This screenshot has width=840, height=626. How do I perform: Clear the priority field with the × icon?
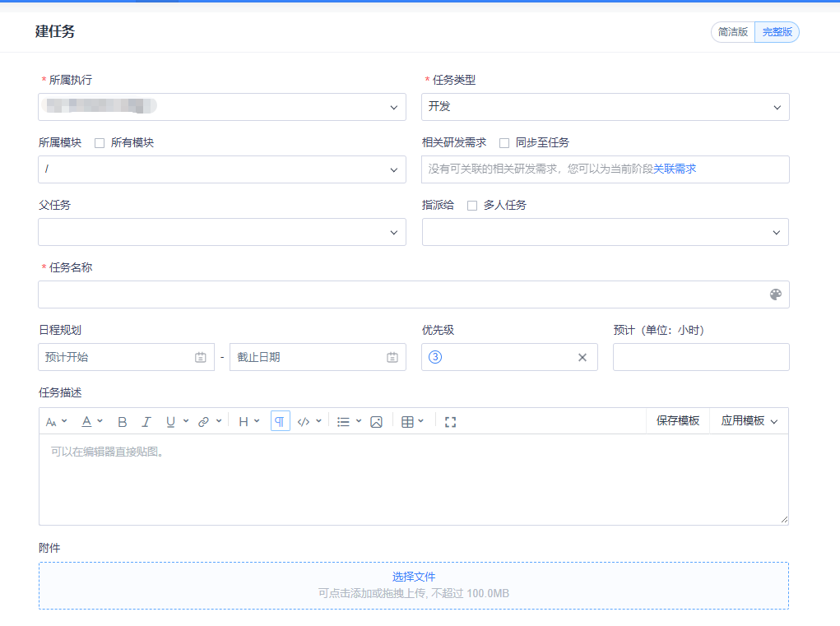coord(582,357)
